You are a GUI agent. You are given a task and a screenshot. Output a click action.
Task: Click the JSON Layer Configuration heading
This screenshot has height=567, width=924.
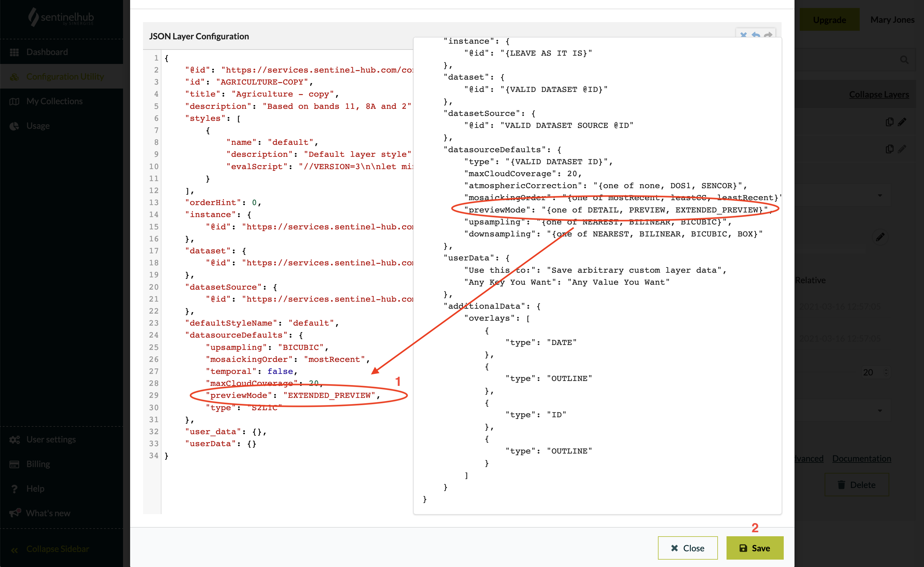click(199, 36)
